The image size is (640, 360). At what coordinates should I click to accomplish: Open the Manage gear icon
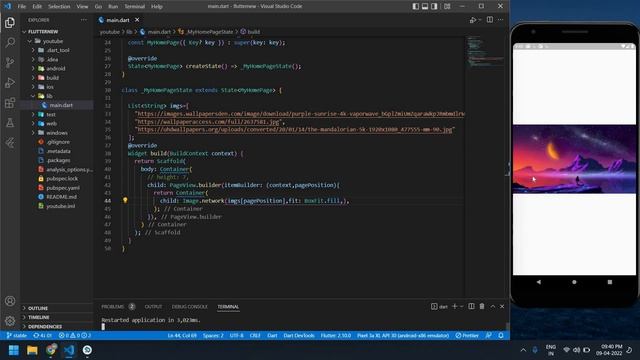coord(10,321)
